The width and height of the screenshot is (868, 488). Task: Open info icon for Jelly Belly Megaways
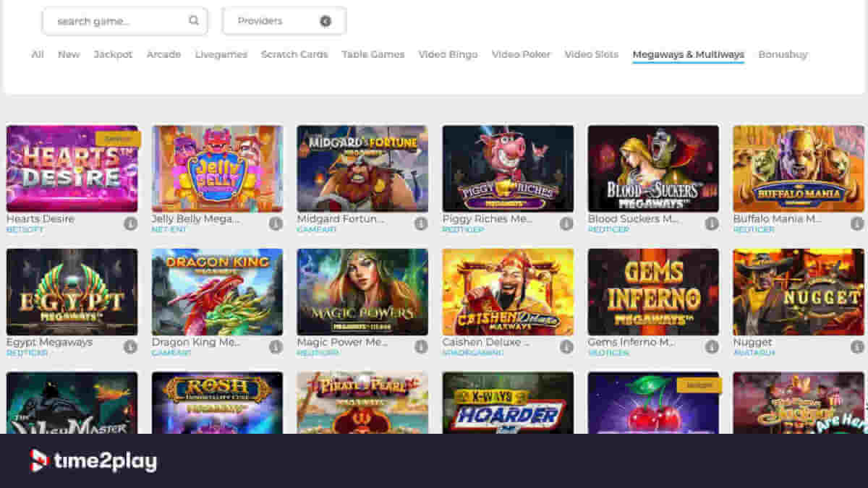276,223
